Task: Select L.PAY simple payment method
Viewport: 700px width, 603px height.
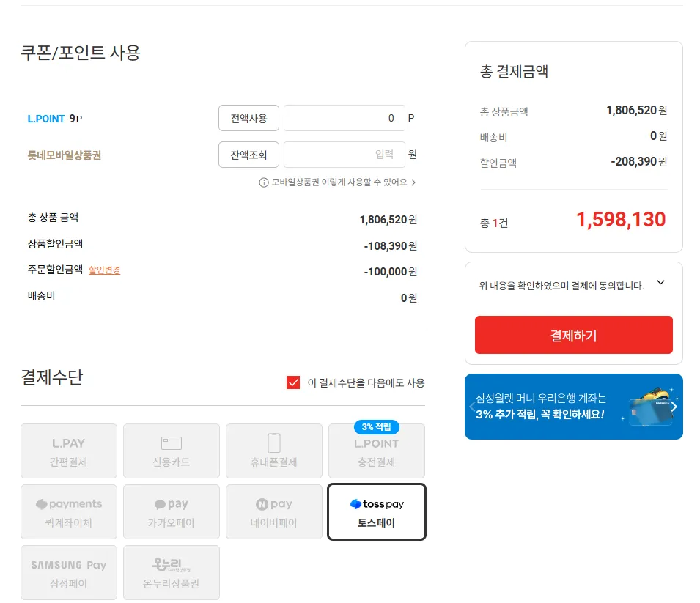Action: (69, 451)
